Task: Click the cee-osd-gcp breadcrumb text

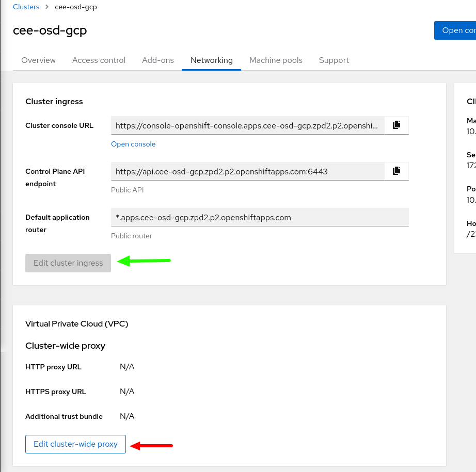Action: 76,7
